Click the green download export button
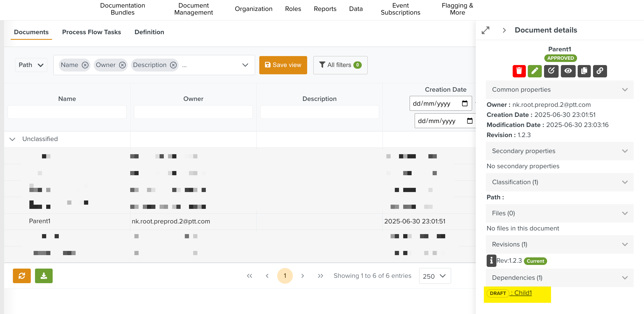 (x=44, y=276)
